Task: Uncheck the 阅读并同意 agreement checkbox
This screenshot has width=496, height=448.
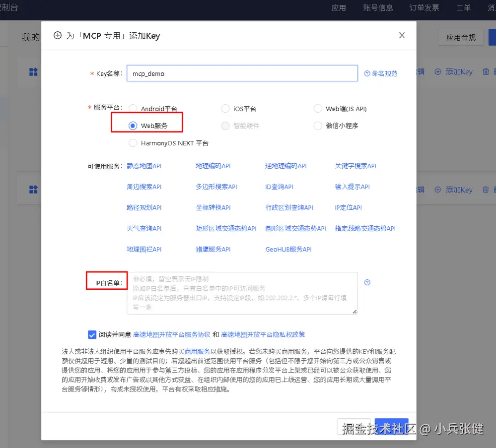Action: coord(92,334)
